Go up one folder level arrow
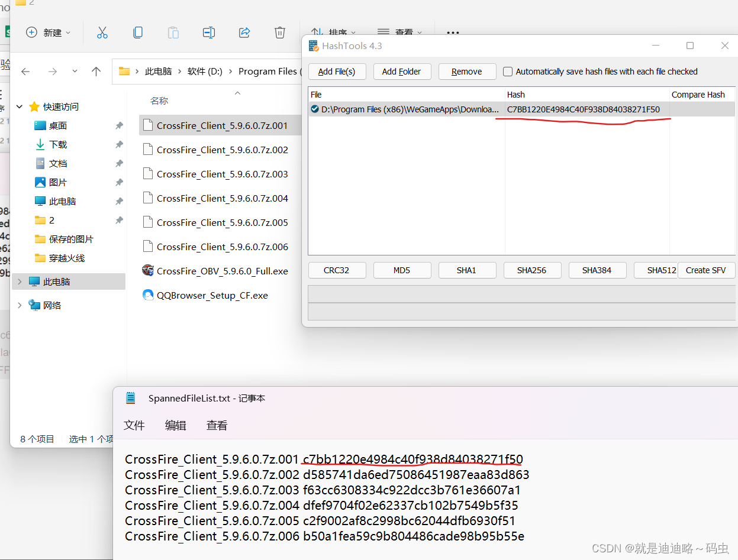Viewport: 738px width, 560px height. (x=96, y=72)
